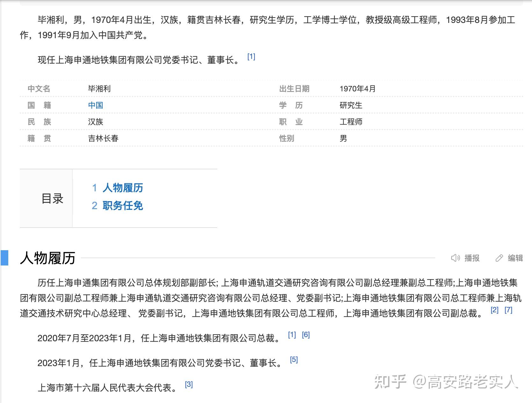Click the 目录 contents label
This screenshot has height=403, width=532.
(53, 198)
